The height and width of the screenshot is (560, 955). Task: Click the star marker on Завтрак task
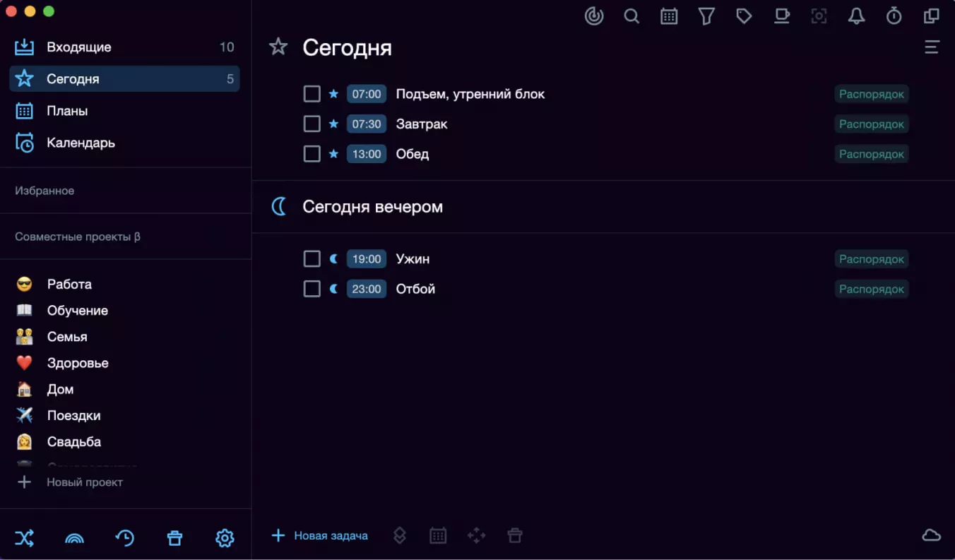pos(333,124)
